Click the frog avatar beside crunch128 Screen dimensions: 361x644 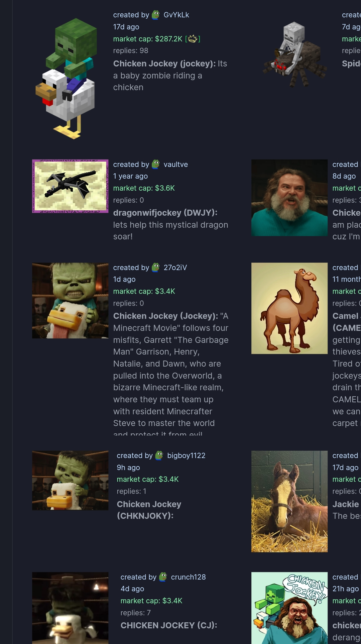(163, 577)
